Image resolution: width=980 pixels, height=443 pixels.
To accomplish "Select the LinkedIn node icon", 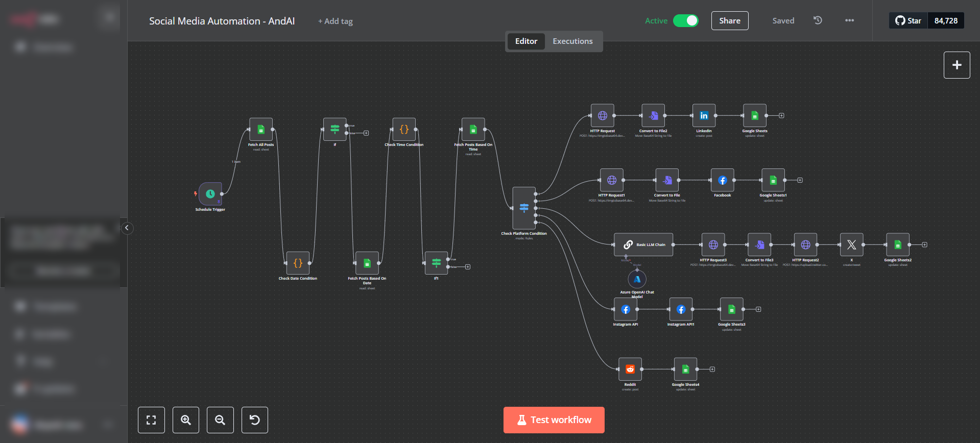I will 704,116.
